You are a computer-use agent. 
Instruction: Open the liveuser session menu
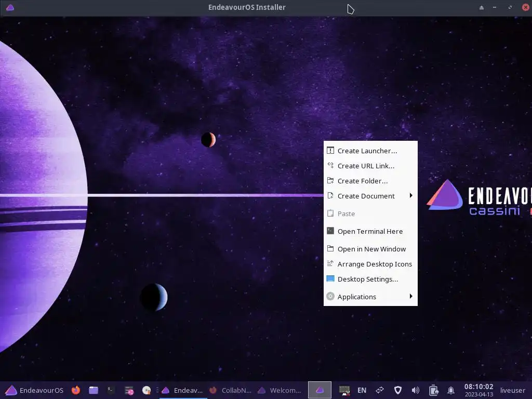click(x=512, y=390)
